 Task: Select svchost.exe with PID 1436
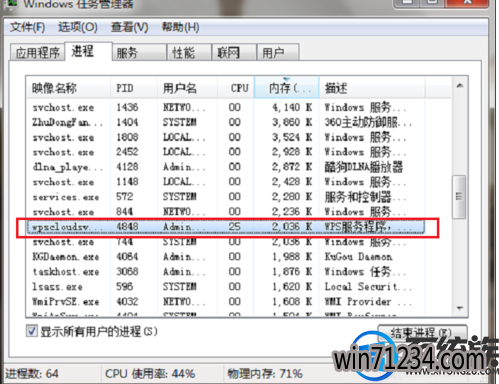click(x=225, y=108)
